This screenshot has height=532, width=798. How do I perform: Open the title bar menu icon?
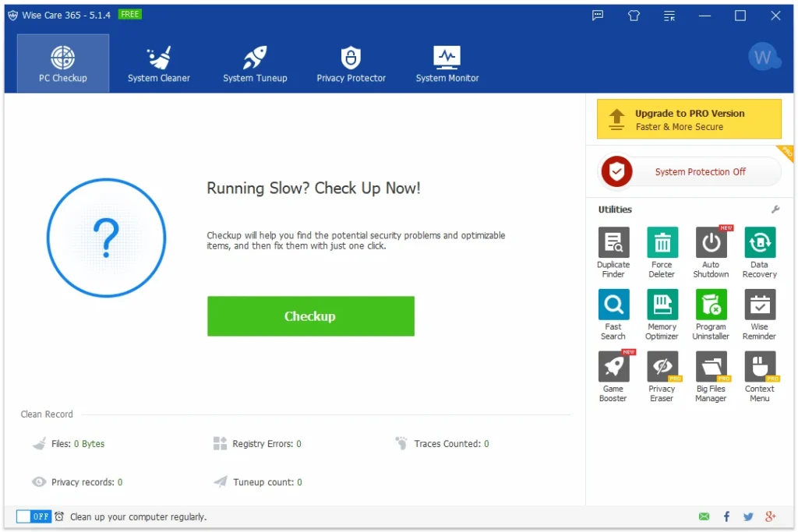[x=669, y=16]
